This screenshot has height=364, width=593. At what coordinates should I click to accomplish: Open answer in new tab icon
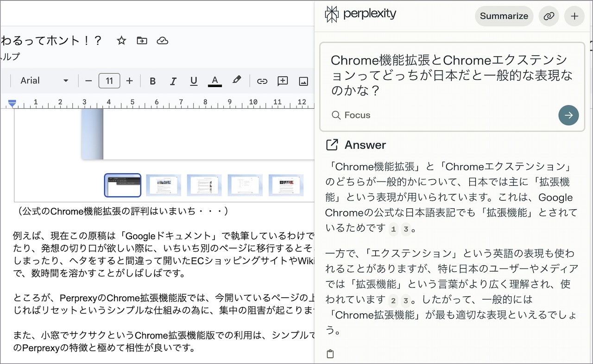pos(332,145)
